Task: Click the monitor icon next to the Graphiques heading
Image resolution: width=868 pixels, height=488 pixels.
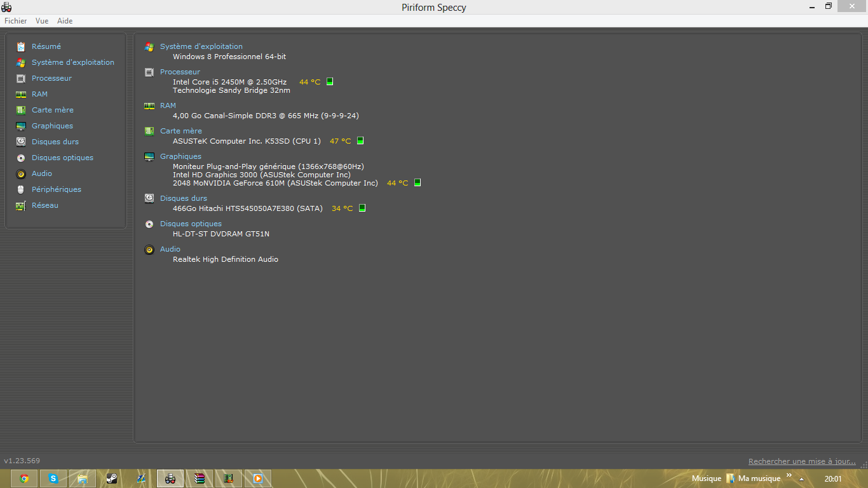Action: coord(149,157)
